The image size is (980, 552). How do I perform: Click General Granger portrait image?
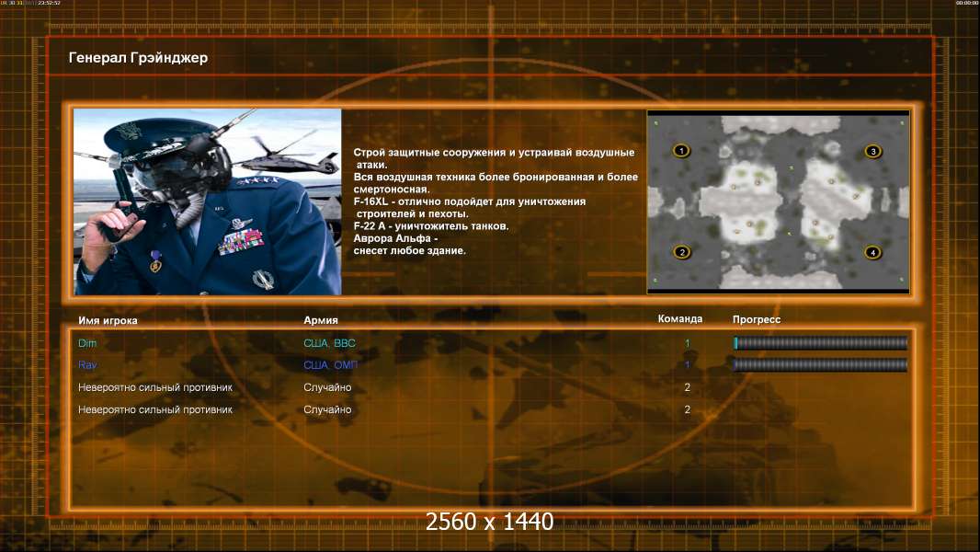tap(208, 201)
